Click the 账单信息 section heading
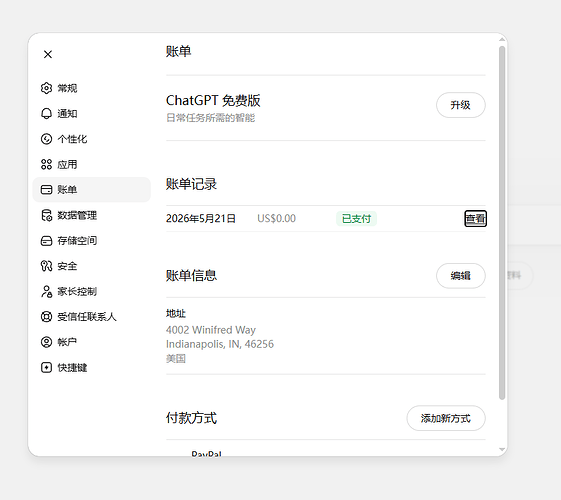The image size is (561, 500). [x=191, y=276]
